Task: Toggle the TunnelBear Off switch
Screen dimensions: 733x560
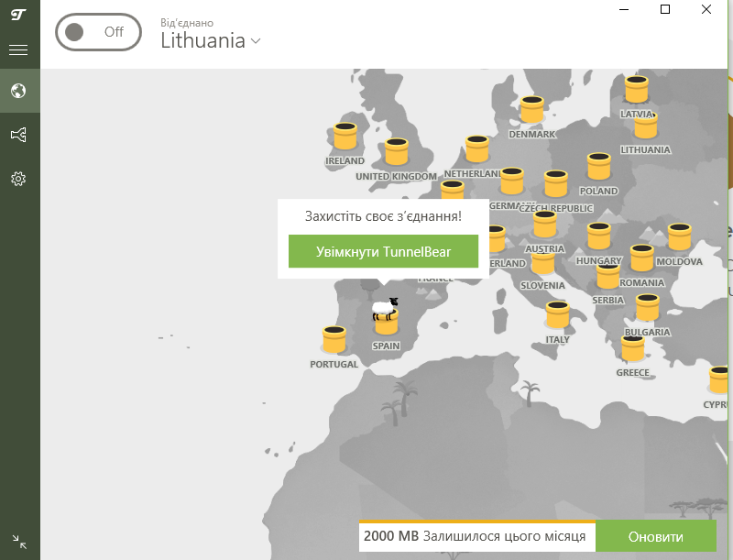Action: click(98, 32)
